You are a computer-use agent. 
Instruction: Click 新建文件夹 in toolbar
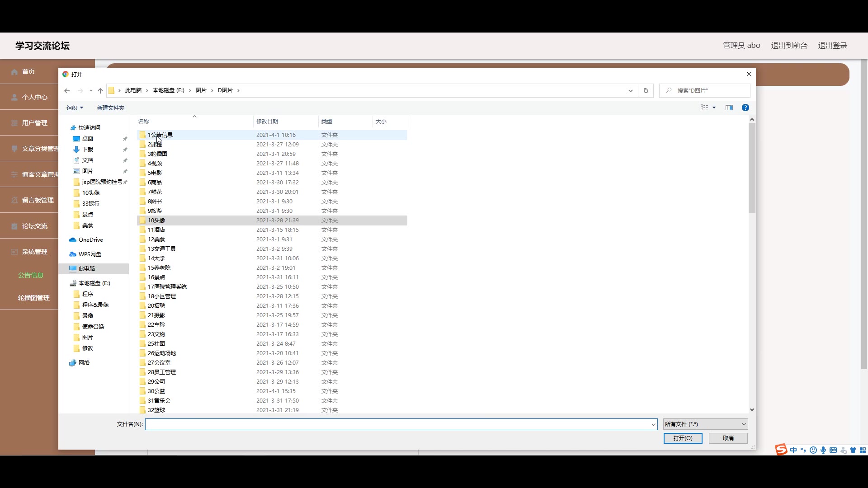coord(110,108)
